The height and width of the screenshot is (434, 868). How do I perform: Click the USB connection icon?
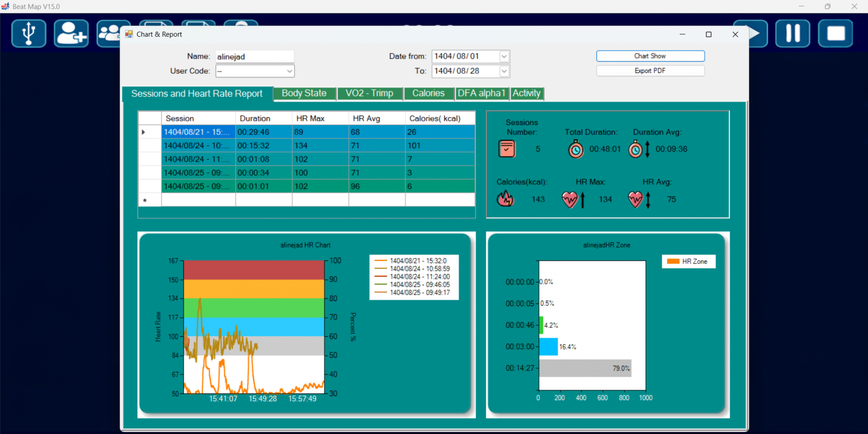click(x=29, y=33)
